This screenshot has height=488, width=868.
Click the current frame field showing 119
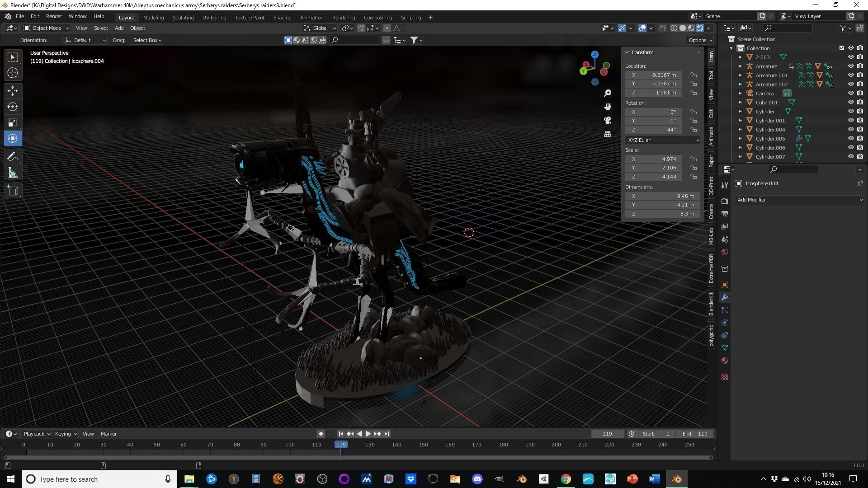coord(607,434)
